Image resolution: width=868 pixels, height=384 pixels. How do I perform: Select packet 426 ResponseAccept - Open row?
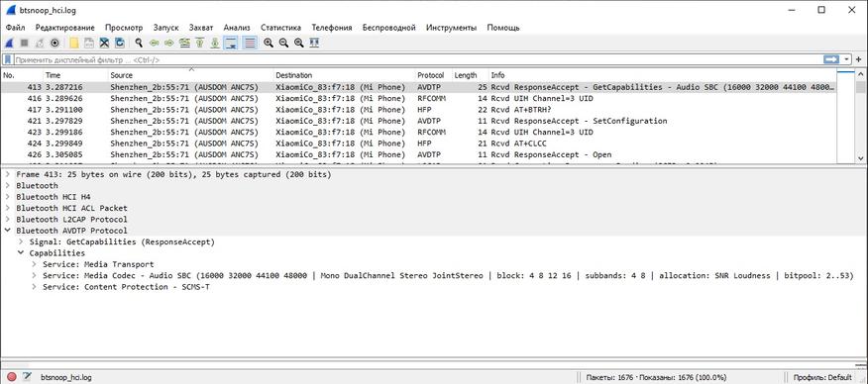(x=418, y=154)
